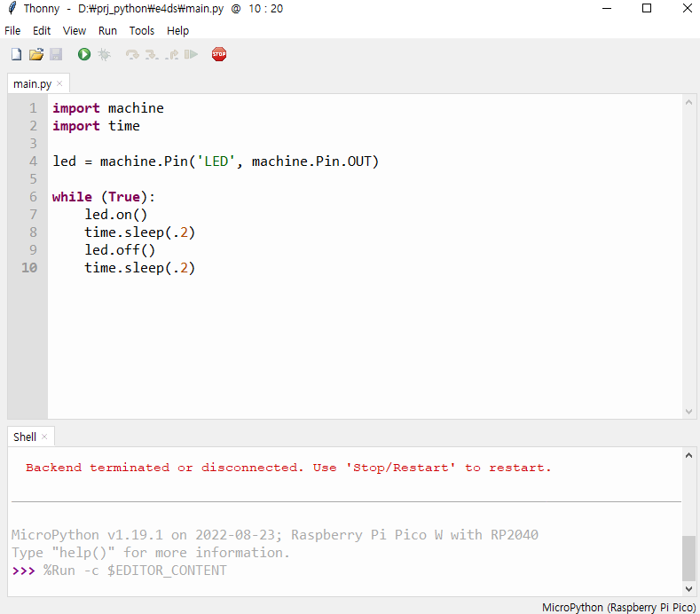Screen dimensions: 700x614
Task: Debug current script with bug icon
Action: tap(104, 54)
